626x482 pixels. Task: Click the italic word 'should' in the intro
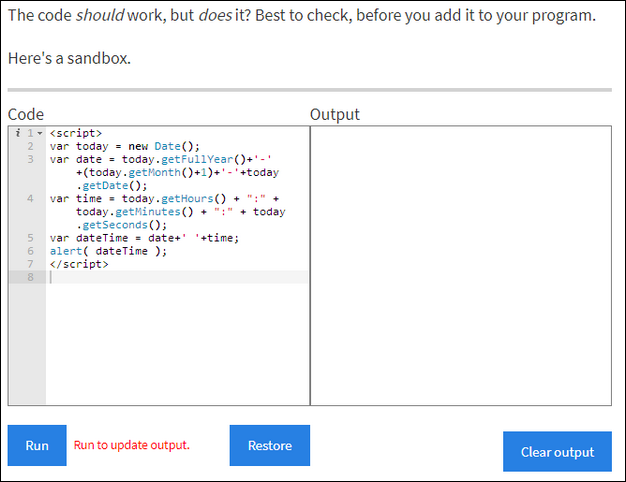(x=100, y=16)
